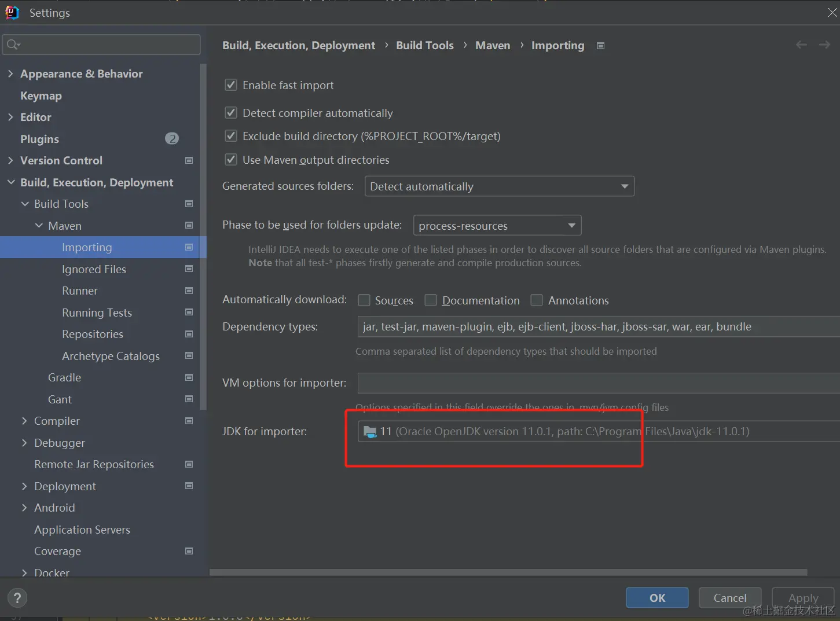Viewport: 840px width, 621px height.
Task: Expand the Android node
Action: 24,508
